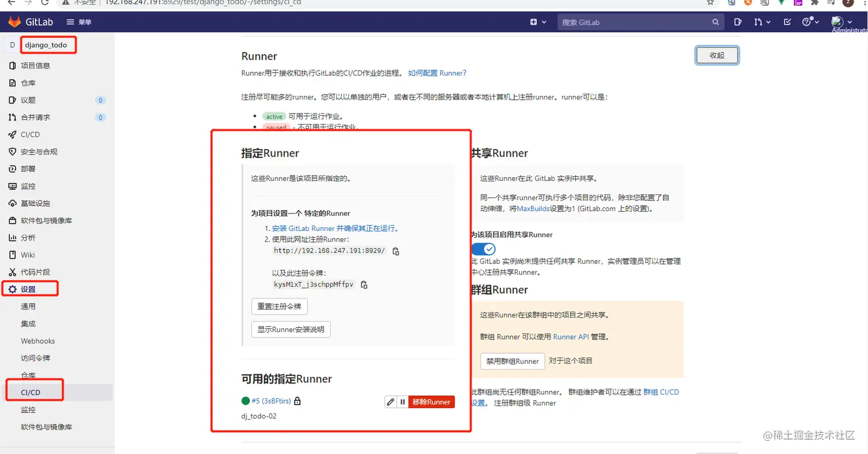The image size is (868, 454).
Task: Click the Wiki book icon
Action: [x=13, y=255]
